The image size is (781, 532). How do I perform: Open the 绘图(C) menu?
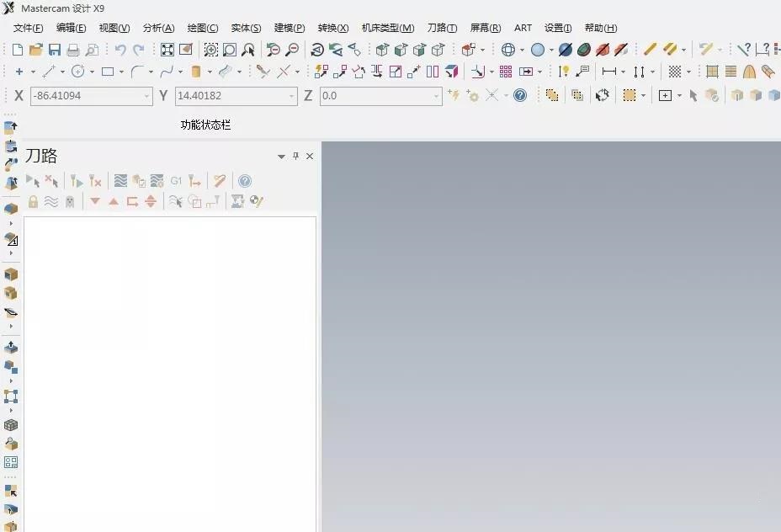[203, 28]
